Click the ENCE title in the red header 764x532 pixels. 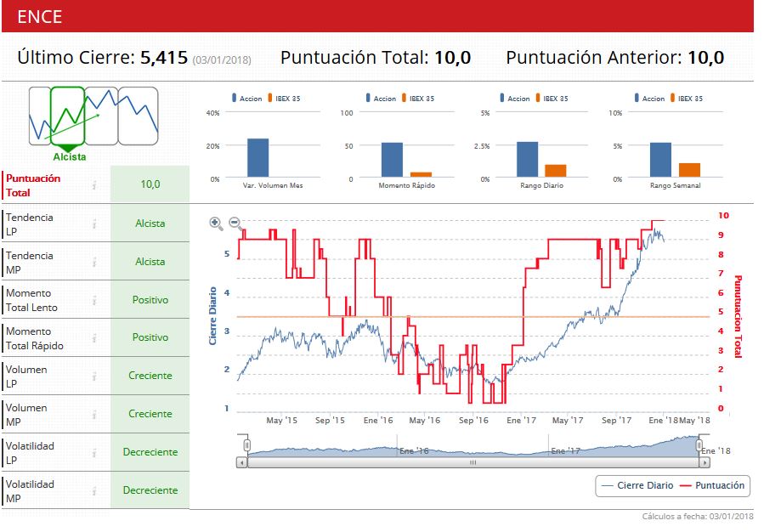pos(39,16)
